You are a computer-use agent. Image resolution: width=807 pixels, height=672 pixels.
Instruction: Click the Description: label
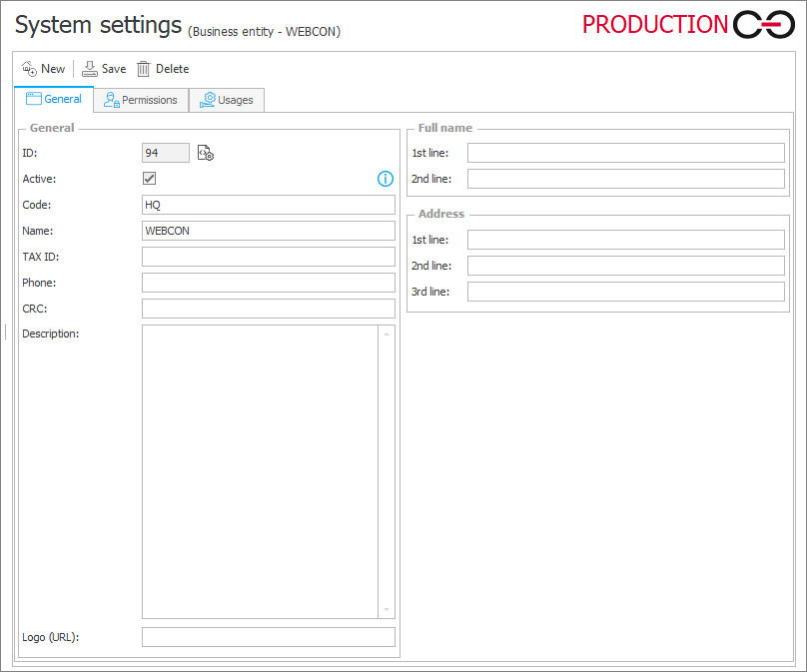point(50,334)
